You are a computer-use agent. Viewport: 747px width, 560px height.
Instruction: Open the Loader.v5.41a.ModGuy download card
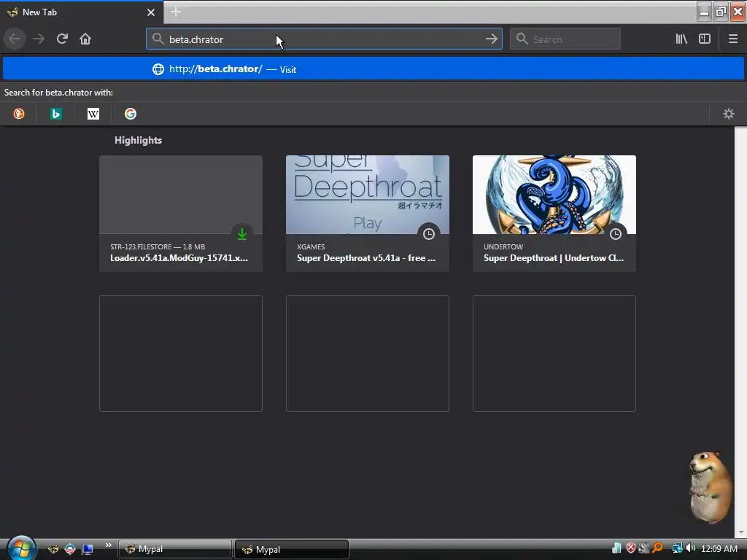coord(181,214)
